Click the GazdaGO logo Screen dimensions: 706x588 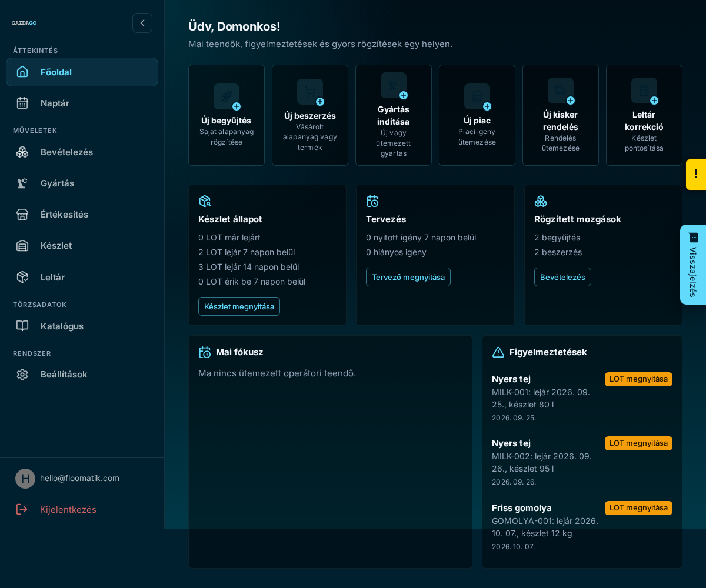(x=24, y=23)
